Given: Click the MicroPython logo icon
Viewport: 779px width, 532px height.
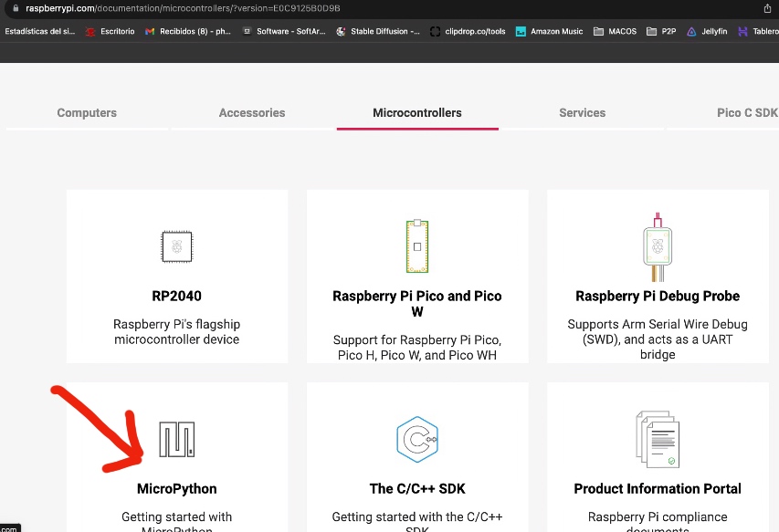Looking at the screenshot, I should tap(177, 439).
